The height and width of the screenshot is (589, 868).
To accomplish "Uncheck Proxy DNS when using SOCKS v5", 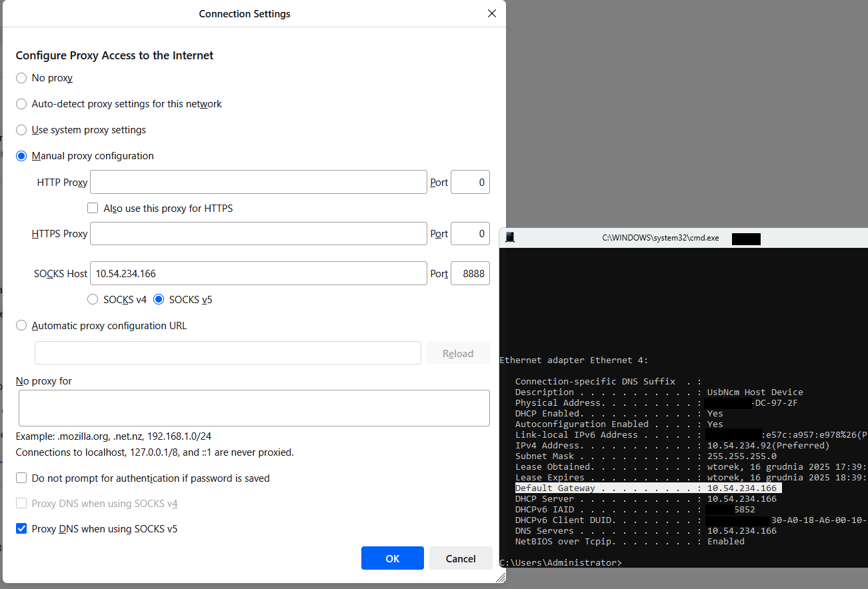I will (x=21, y=529).
